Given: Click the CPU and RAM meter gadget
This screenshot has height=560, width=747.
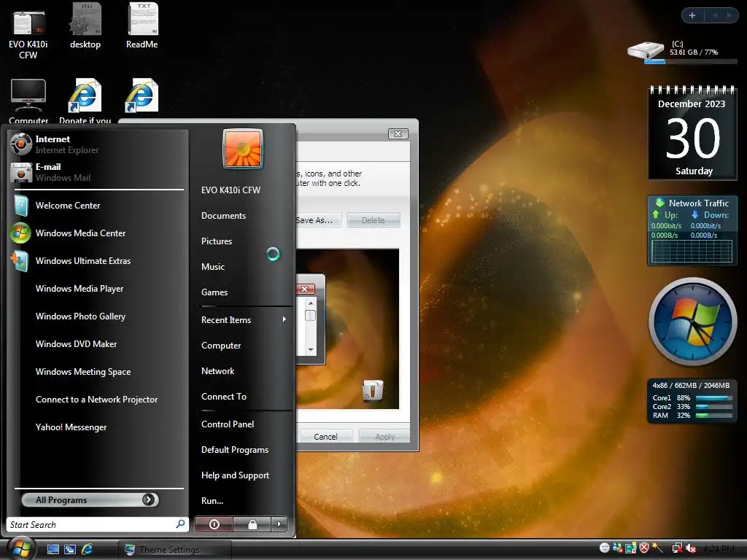Looking at the screenshot, I should (692, 400).
